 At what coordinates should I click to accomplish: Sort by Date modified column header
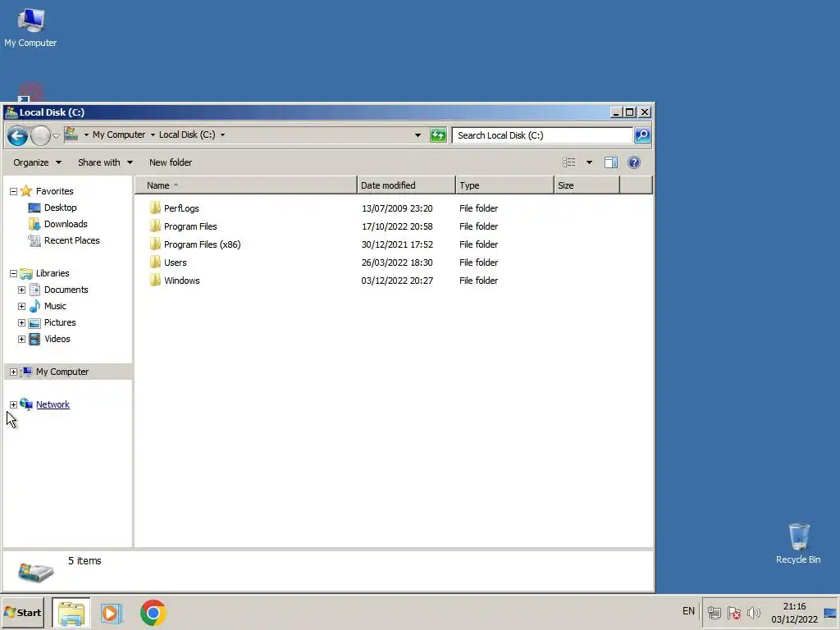(406, 185)
